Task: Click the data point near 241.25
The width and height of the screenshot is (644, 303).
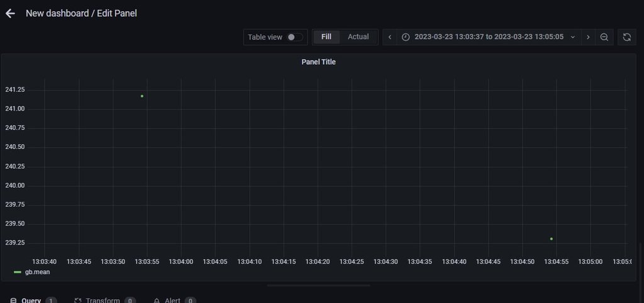Action: [x=142, y=96]
